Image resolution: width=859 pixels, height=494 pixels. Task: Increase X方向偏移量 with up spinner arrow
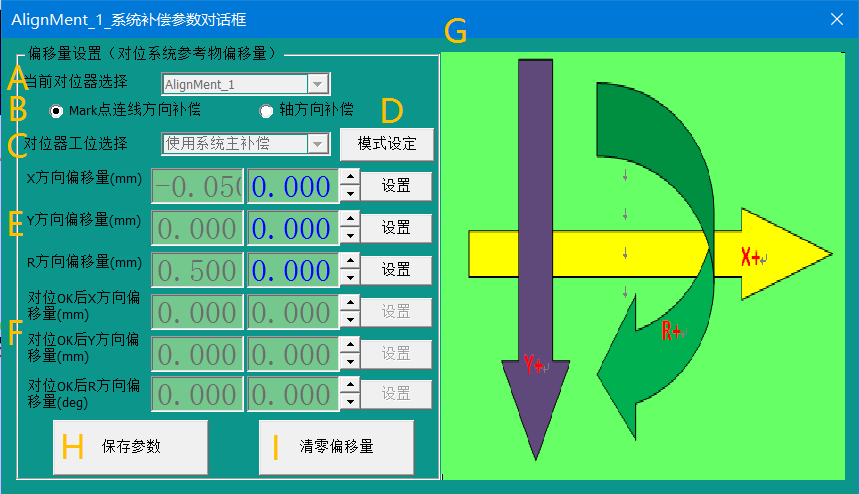pyautogui.click(x=349, y=178)
